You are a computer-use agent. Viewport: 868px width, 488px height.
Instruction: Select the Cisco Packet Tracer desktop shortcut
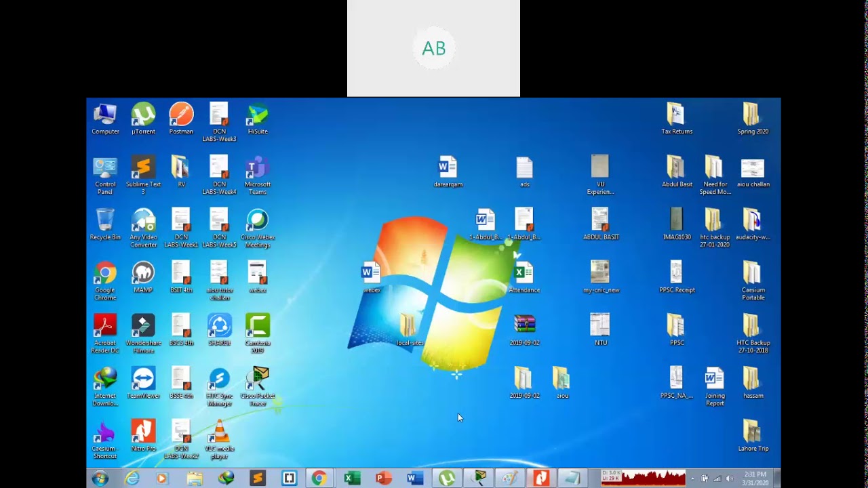click(x=258, y=387)
